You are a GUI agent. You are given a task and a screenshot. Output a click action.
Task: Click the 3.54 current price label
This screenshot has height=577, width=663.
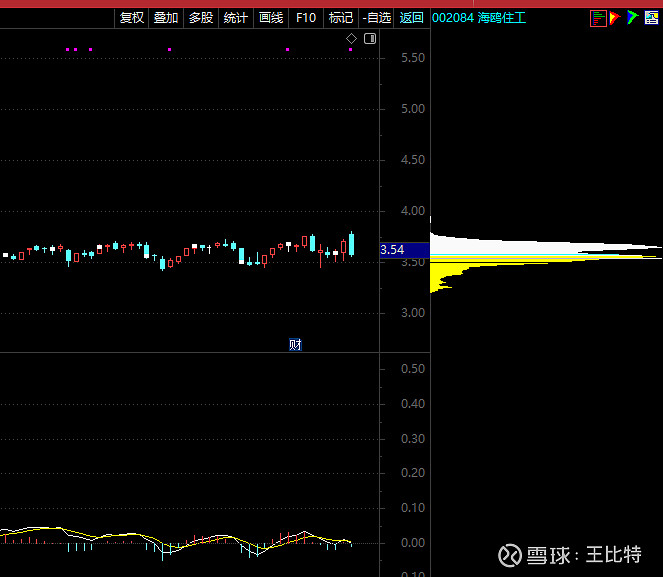[405, 250]
